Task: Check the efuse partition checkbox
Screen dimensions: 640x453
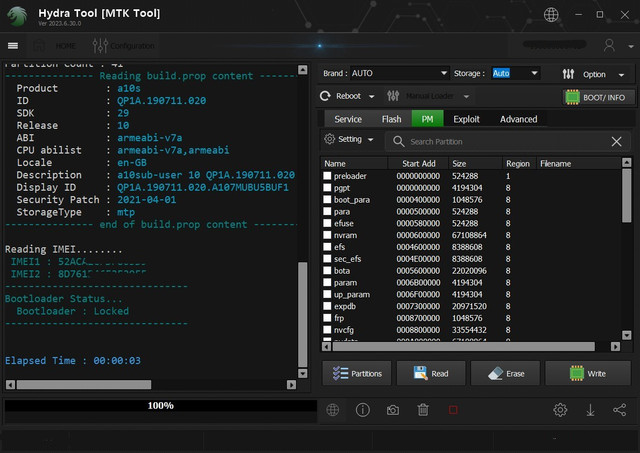Action: [327, 223]
